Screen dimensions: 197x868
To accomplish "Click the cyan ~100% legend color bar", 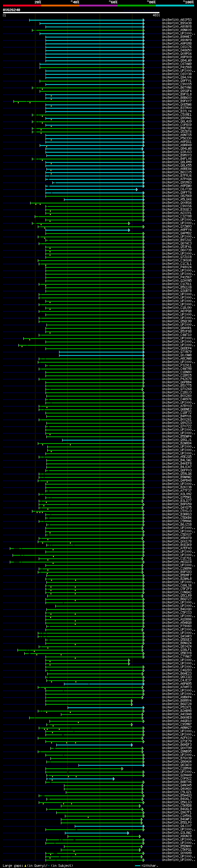I will [175, 6].
